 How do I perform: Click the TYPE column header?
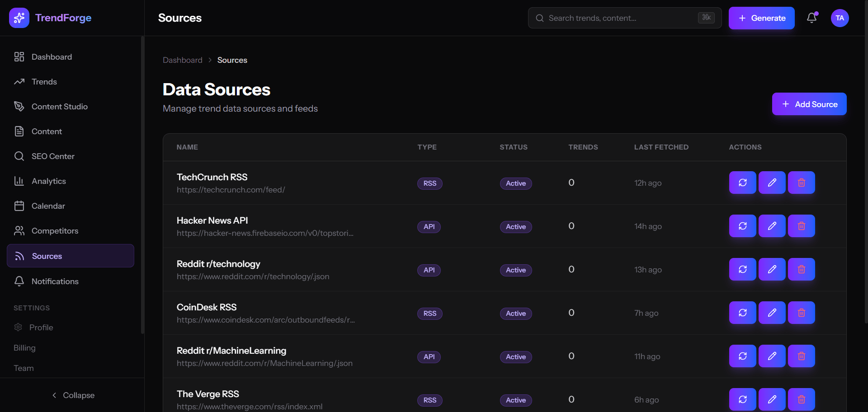coord(427,147)
